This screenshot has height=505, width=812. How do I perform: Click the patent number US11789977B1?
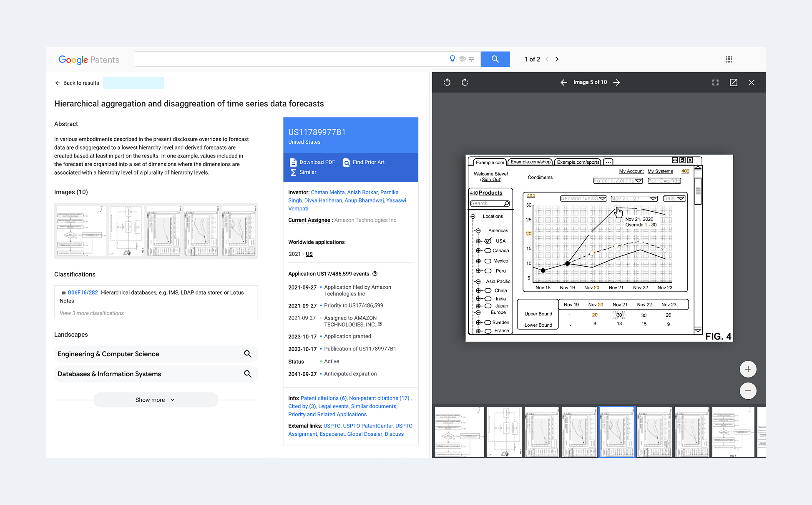317,132
